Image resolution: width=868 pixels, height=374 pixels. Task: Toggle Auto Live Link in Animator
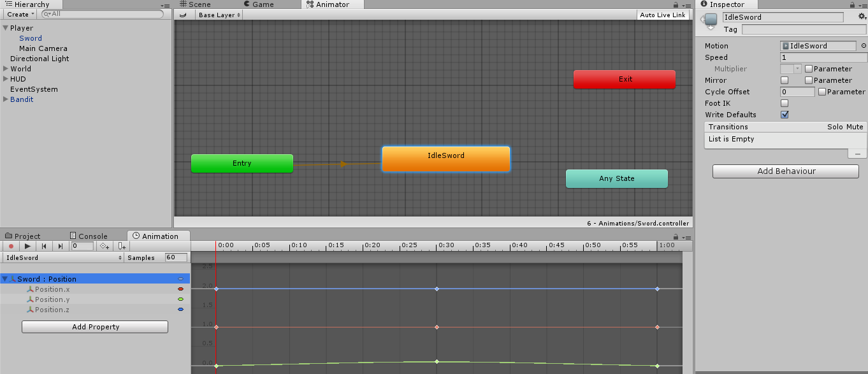(663, 15)
